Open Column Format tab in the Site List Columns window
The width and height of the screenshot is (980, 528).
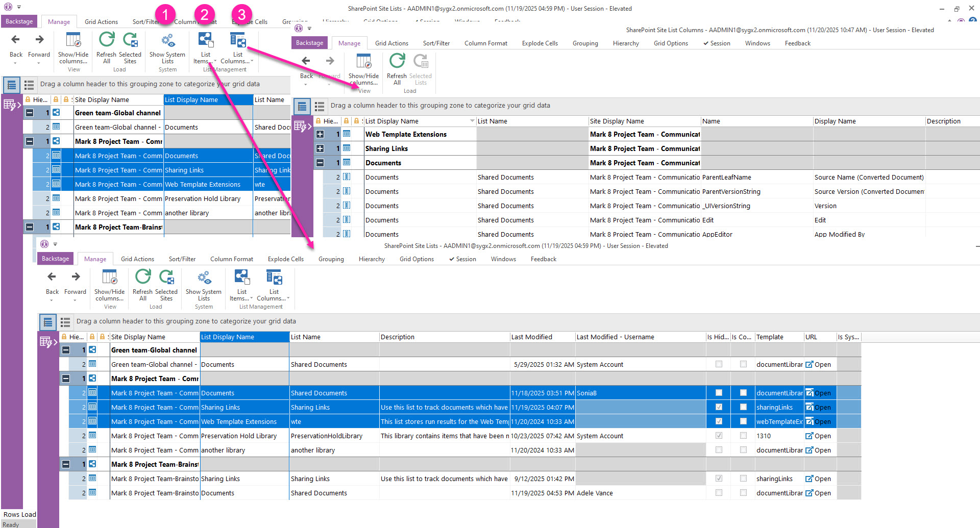(485, 43)
